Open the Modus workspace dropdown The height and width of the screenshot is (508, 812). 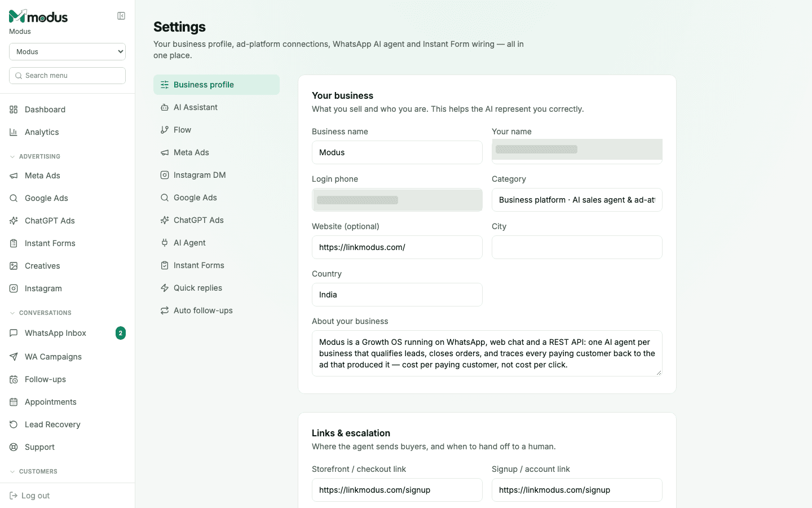point(67,51)
